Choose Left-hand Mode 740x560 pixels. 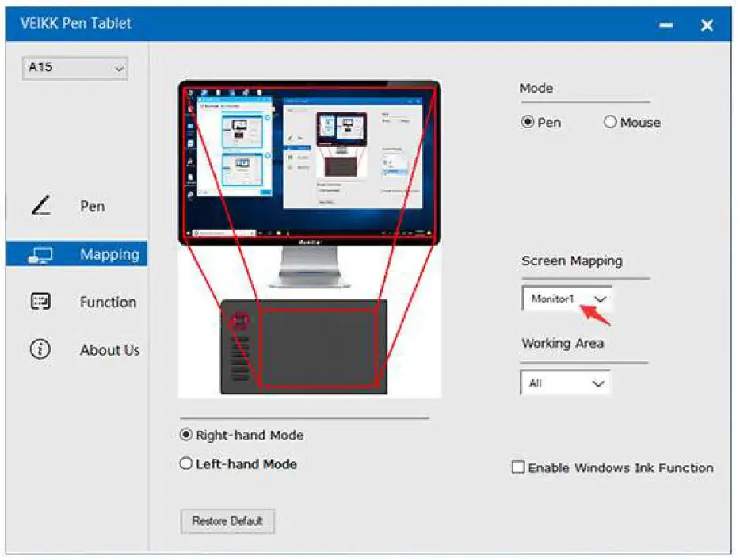186,463
